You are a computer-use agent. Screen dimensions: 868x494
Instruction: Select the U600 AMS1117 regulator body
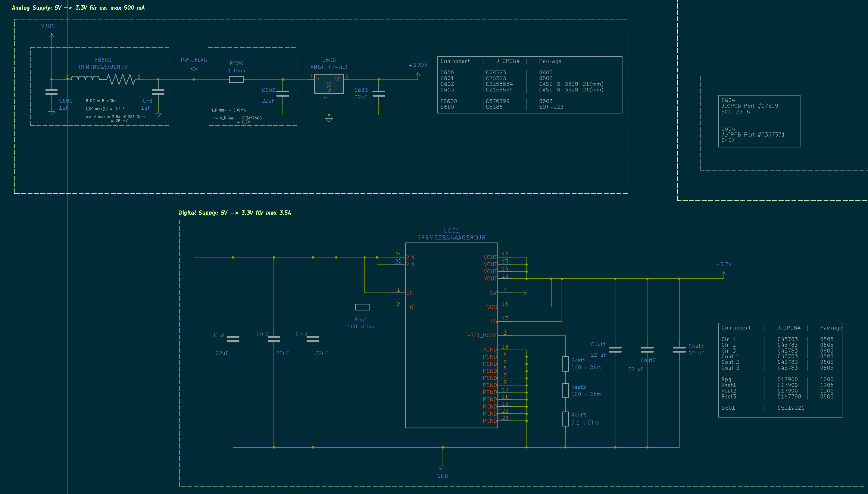pyautogui.click(x=329, y=84)
